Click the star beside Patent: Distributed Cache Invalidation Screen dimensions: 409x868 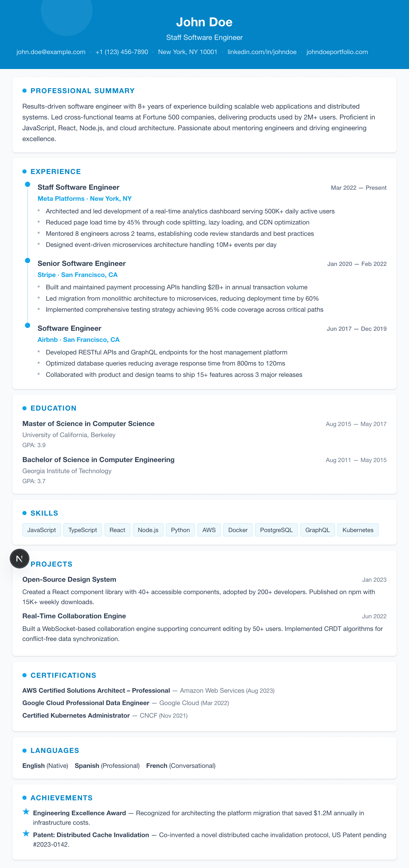tap(26, 834)
